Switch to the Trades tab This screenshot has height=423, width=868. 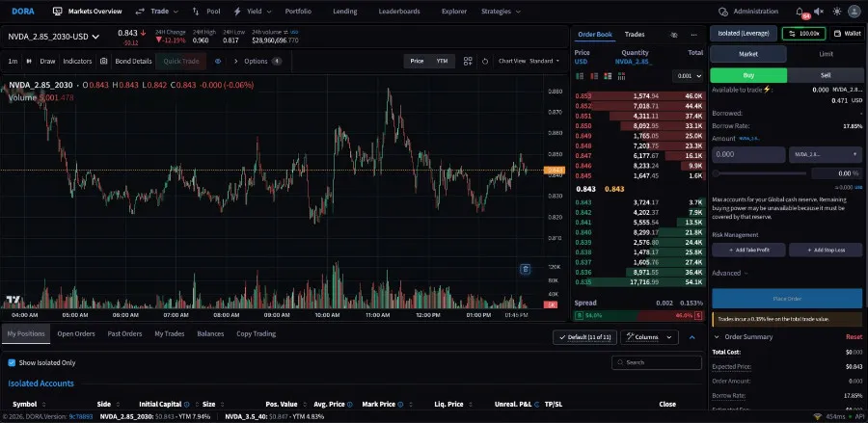635,35
